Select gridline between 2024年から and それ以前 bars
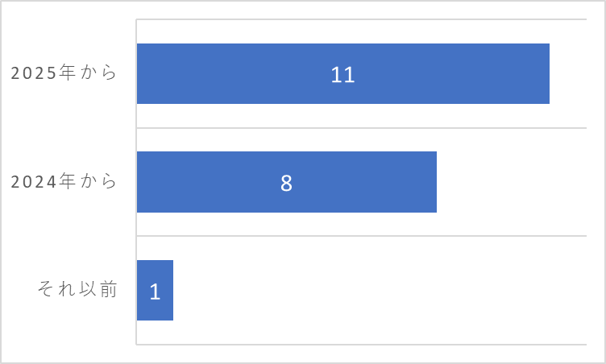Screen dimensions: 606x364 coord(361,236)
